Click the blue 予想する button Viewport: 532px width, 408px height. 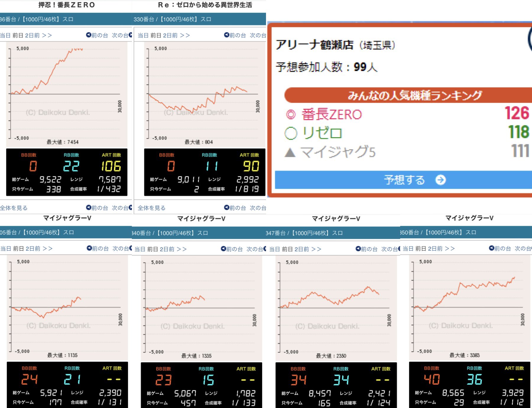pos(403,180)
